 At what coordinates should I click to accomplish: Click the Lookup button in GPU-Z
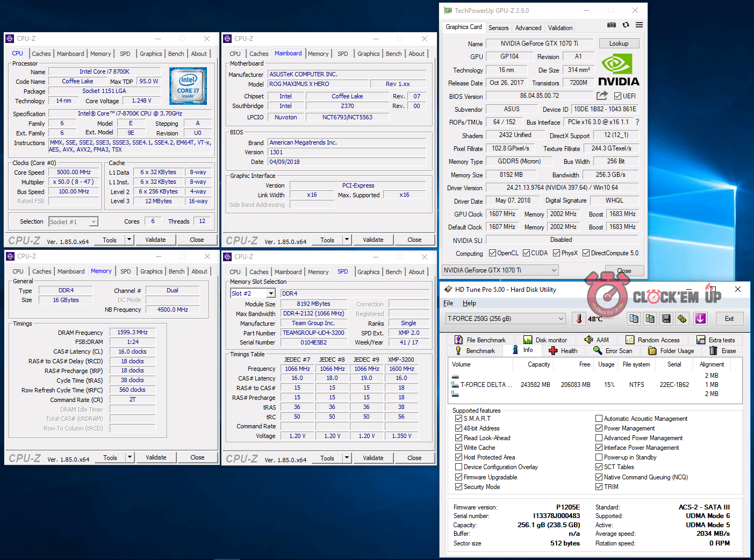click(619, 44)
